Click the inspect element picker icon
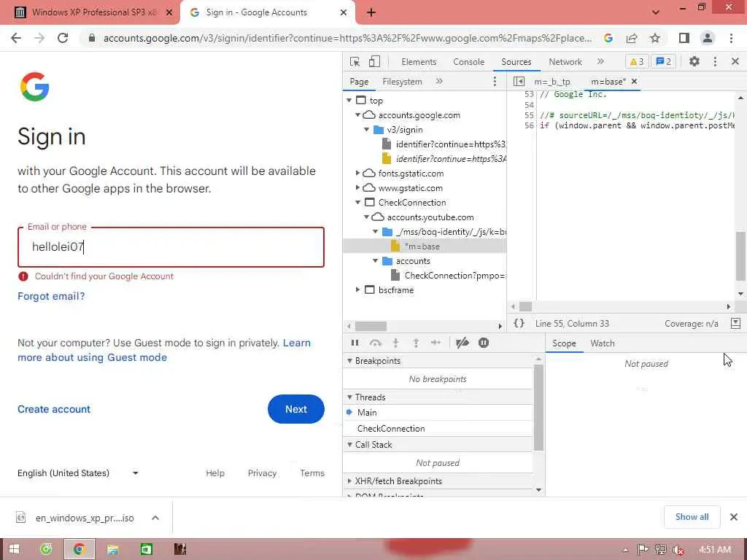Screen dimensions: 747x560 (x=355, y=61)
